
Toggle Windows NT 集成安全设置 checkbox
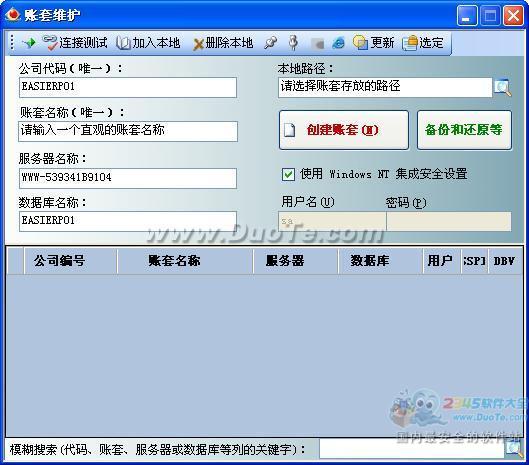[288, 174]
